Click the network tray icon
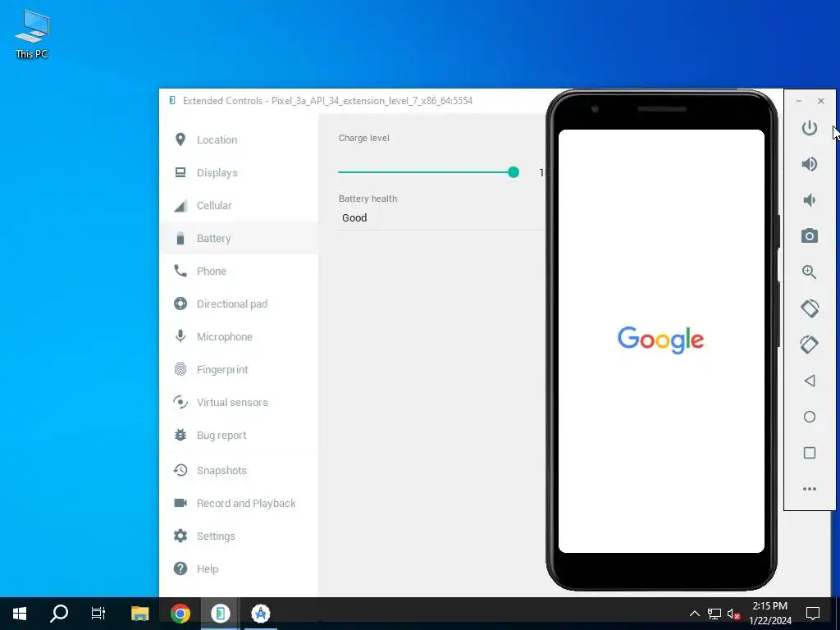 [714, 614]
